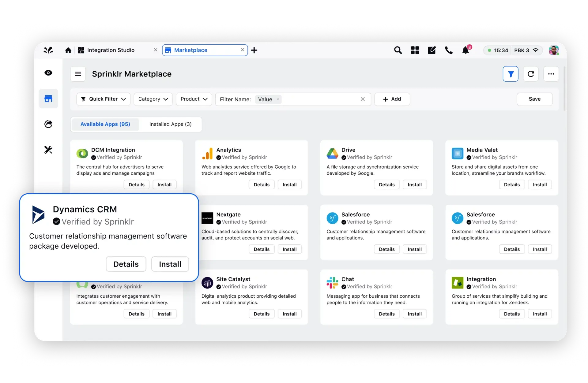The height and width of the screenshot is (383, 588).
Task: Click the filter icon on Marketplace
Action: coord(511,74)
